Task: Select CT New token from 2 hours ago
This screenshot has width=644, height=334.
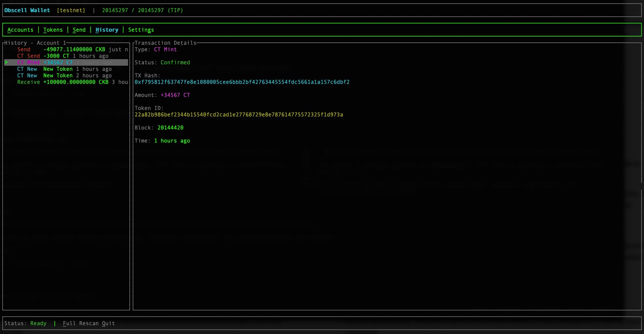Action: 64,76
